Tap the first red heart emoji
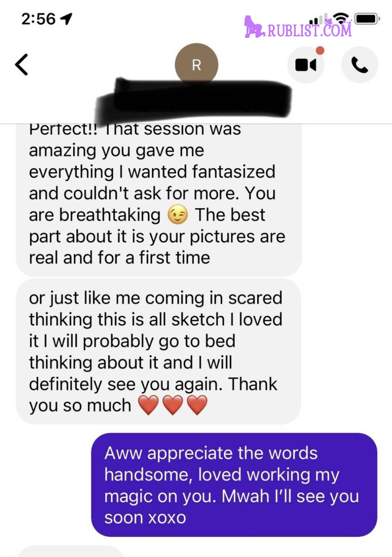This screenshot has width=392, height=557. click(x=148, y=405)
